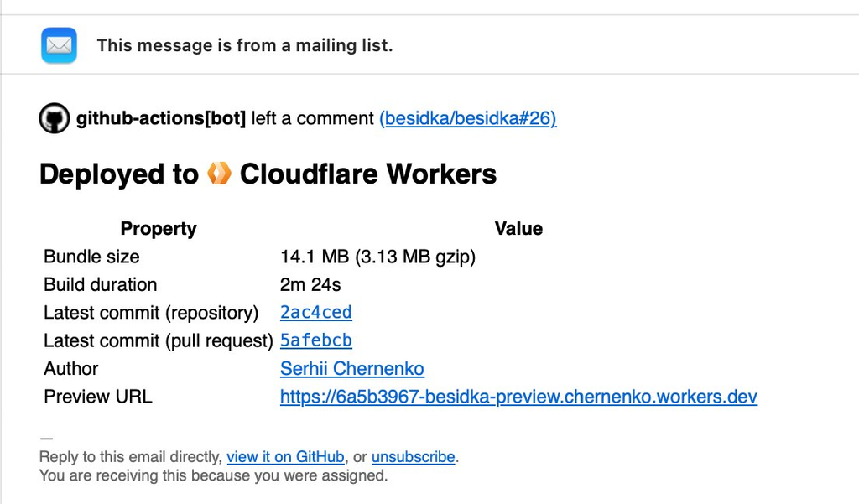Click the Deployed to Cloudflare Workers heading
The image size is (859, 504).
[x=268, y=174]
